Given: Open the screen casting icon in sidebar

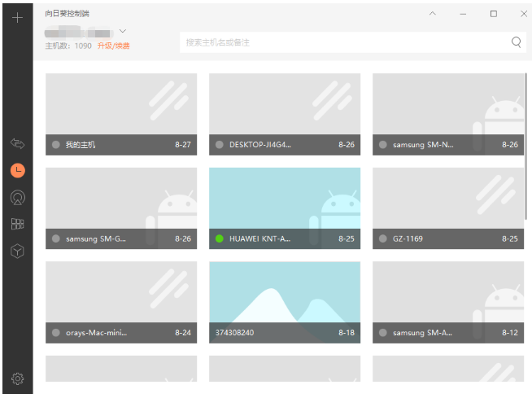Looking at the screenshot, I should point(18,197).
